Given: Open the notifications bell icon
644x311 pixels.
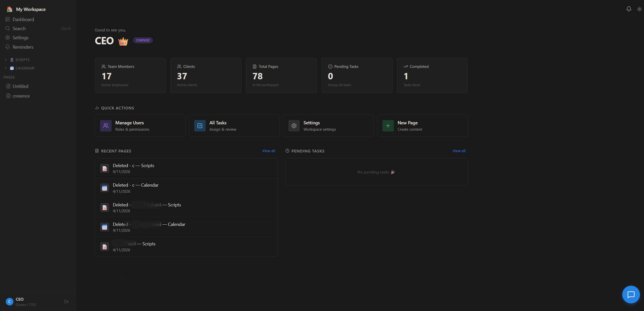Looking at the screenshot, I should (x=629, y=9).
